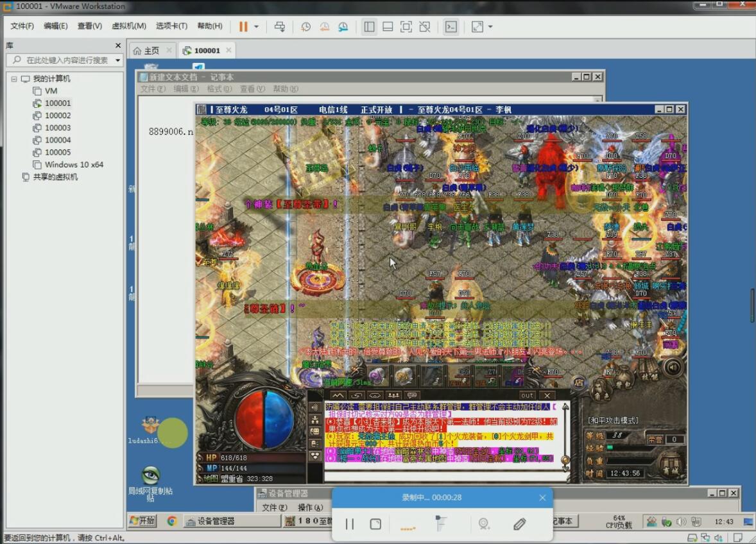This screenshot has height=544, width=756.
Task: Open the 编辑(E) menu in VMware
Action: click(55, 26)
